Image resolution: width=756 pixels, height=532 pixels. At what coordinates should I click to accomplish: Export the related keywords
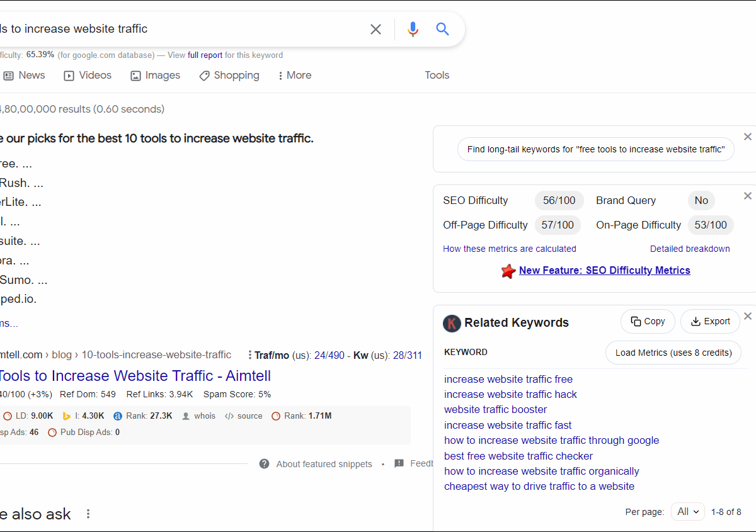point(710,321)
